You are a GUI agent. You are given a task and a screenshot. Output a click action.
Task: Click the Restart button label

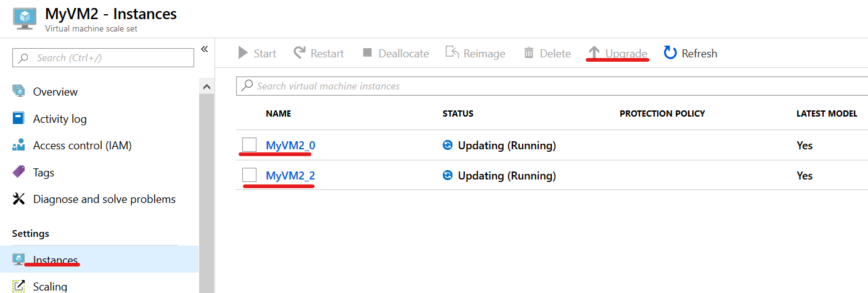327,54
